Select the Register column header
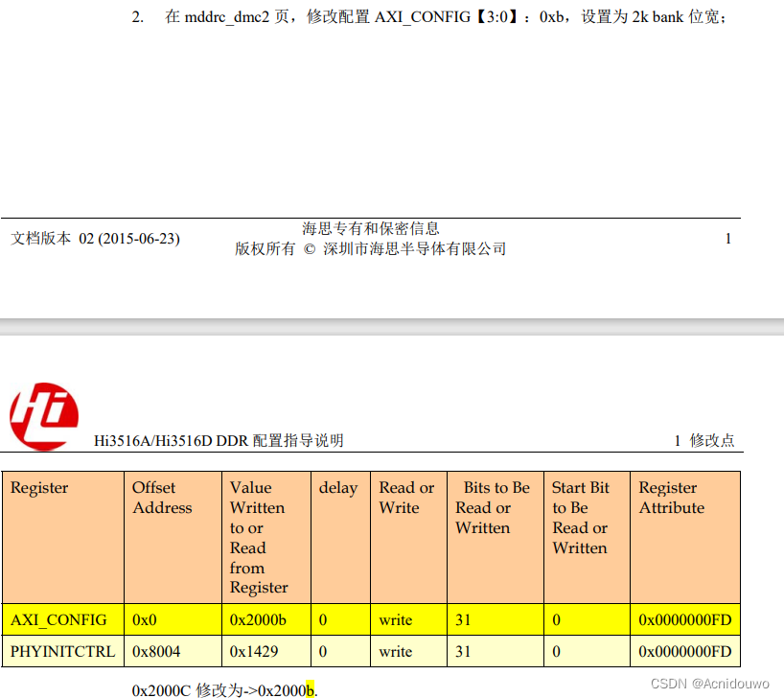 tap(38, 488)
